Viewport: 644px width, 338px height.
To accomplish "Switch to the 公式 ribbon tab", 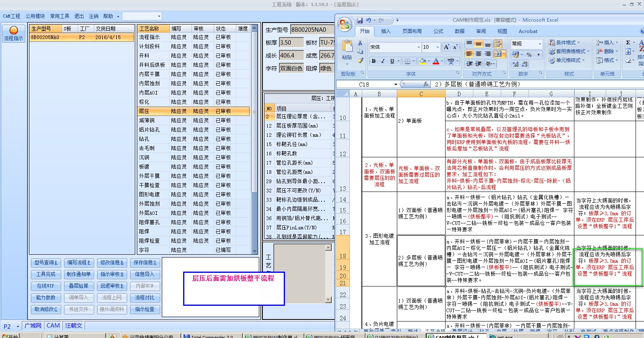I will (438, 31).
